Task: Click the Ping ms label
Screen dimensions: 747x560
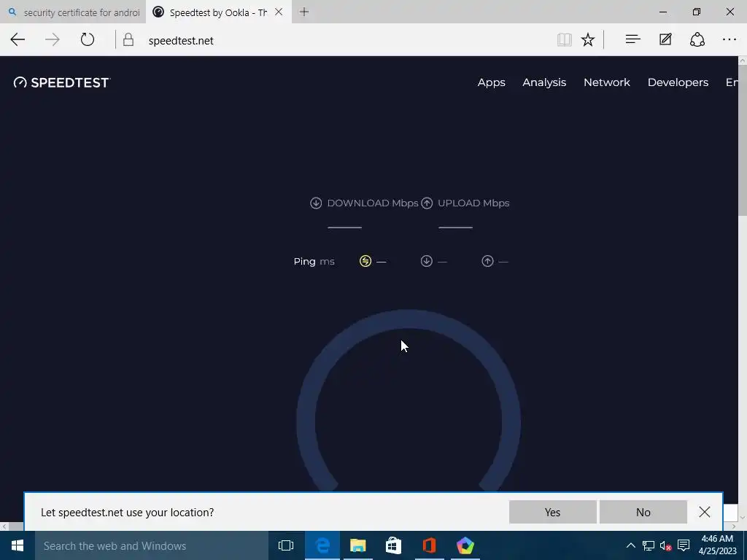Action: click(314, 262)
